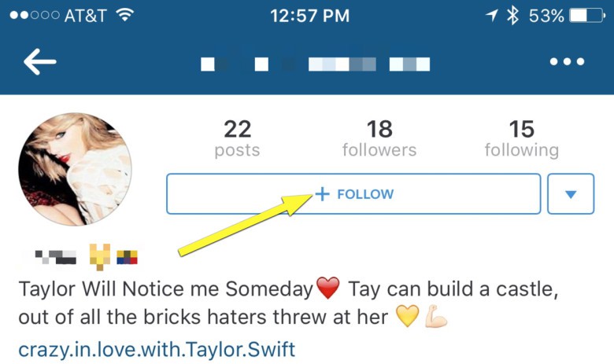Tap the 12:57 PM clock
614x364 pixels.
309,16
